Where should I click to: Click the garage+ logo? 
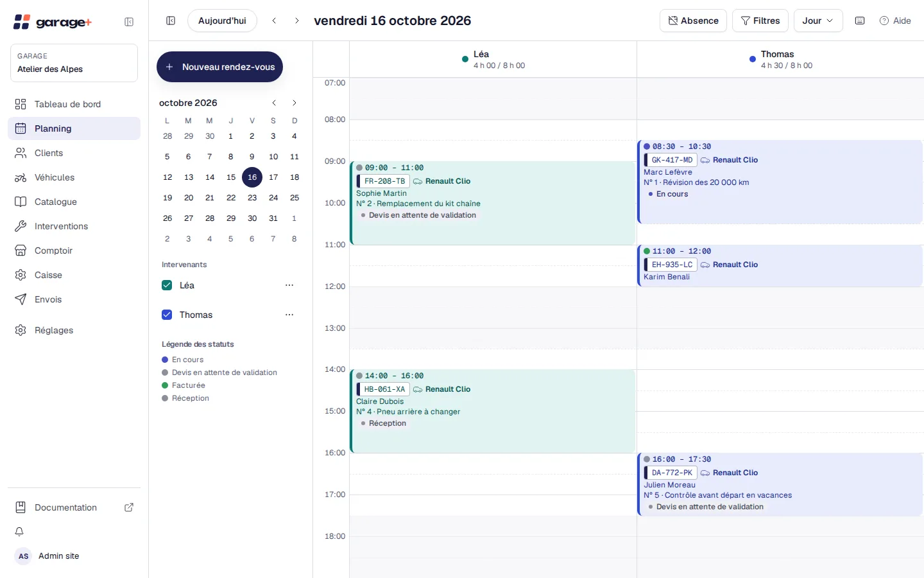tap(53, 22)
